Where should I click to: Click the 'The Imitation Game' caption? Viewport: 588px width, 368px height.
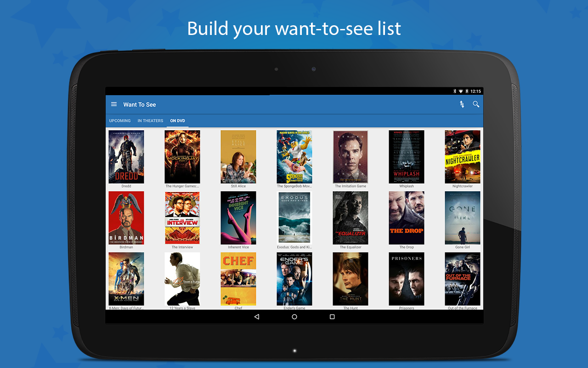click(351, 186)
